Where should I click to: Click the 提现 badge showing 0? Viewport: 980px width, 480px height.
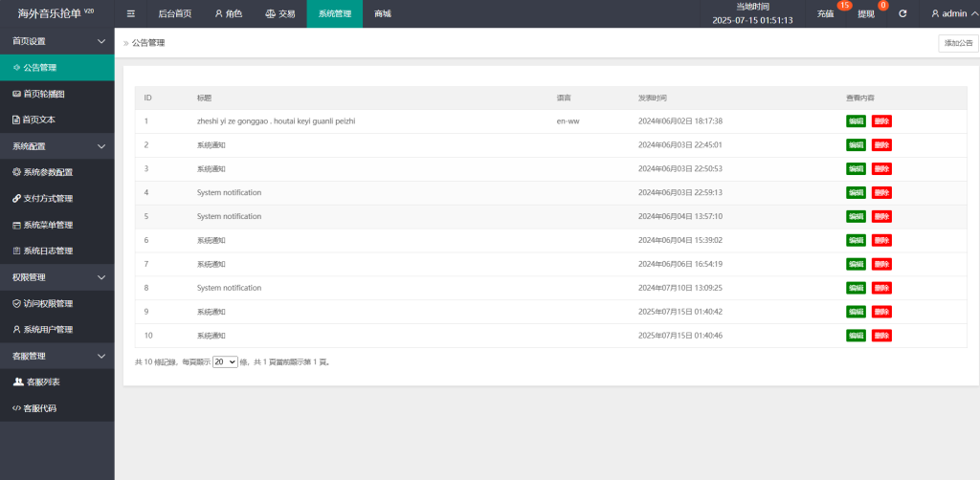coord(883,6)
